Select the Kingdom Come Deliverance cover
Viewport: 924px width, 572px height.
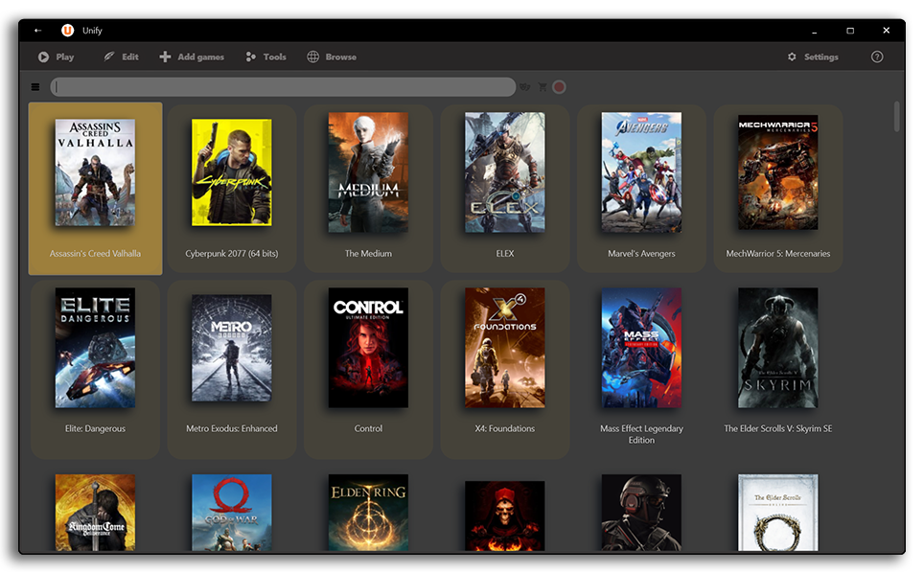[96, 513]
